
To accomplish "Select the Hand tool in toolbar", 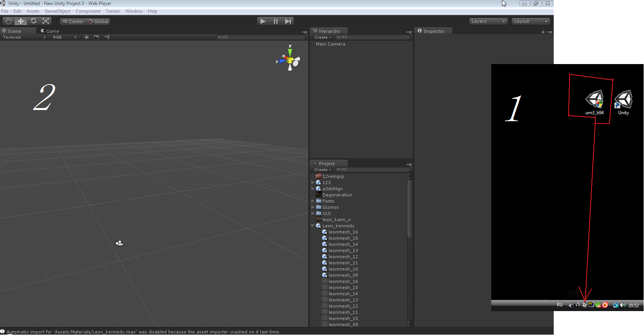I will (x=8, y=21).
